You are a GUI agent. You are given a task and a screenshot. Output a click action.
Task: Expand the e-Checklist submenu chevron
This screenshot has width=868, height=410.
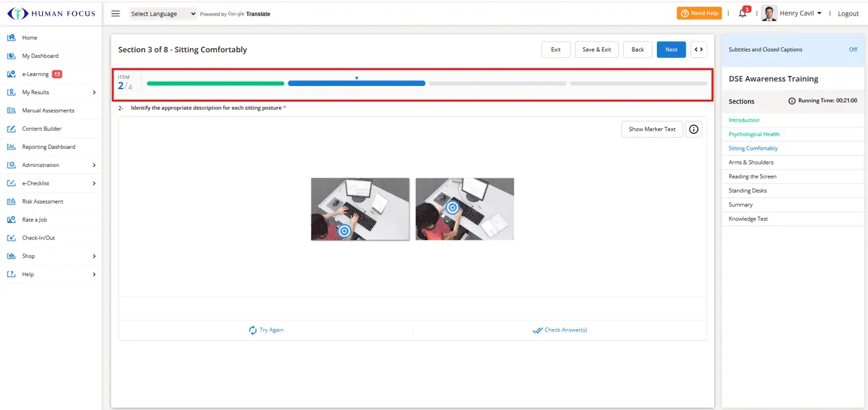pos(94,183)
